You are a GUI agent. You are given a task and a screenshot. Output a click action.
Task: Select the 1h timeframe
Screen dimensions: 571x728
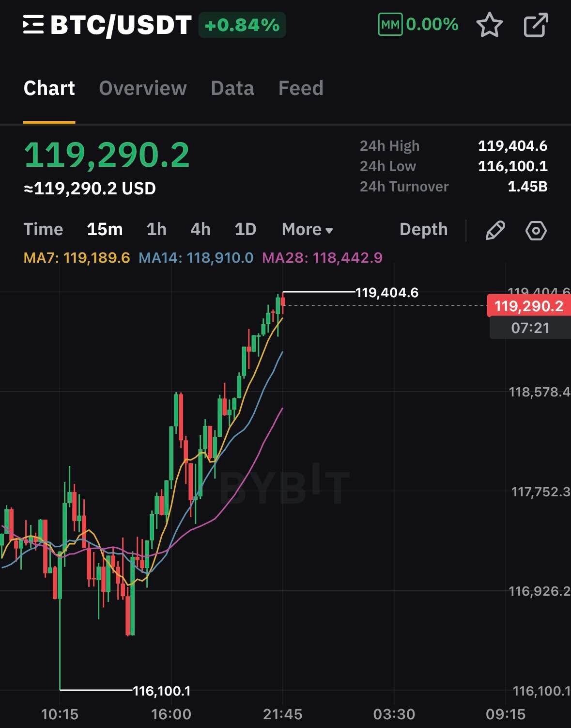coord(156,229)
